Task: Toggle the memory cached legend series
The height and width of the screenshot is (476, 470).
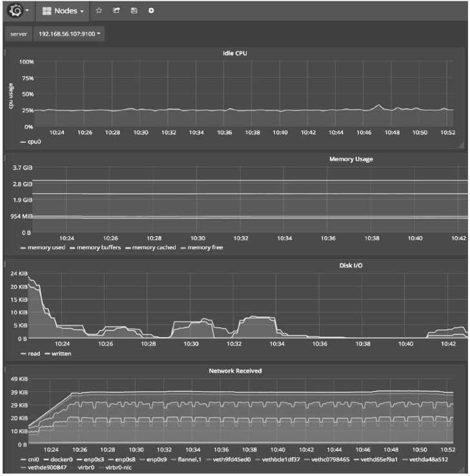Action: point(150,247)
